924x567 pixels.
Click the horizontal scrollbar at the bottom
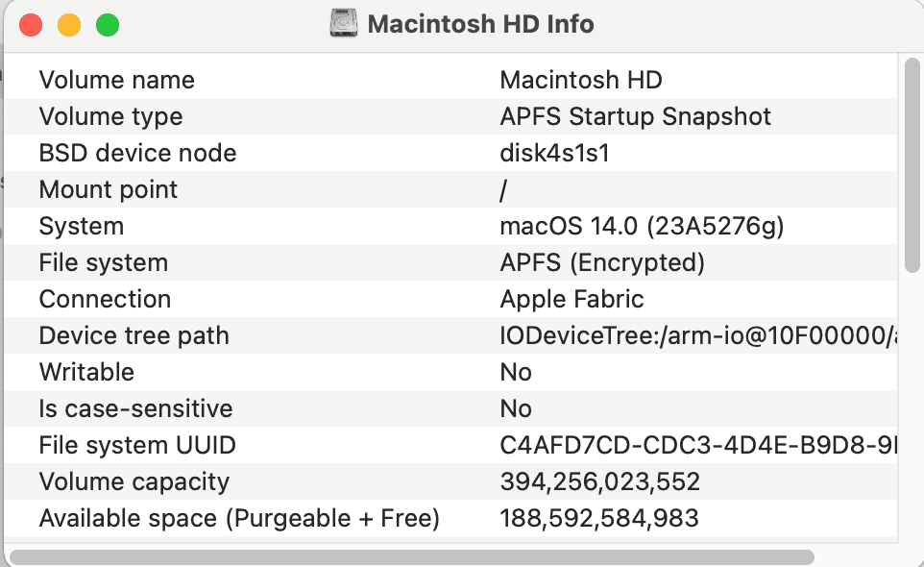click(x=411, y=556)
